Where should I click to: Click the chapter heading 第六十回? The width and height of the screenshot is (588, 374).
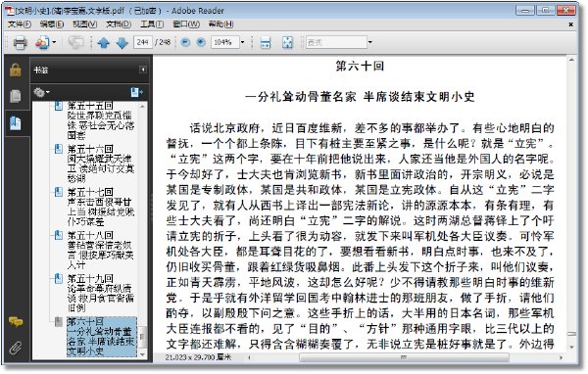pyautogui.click(x=360, y=66)
